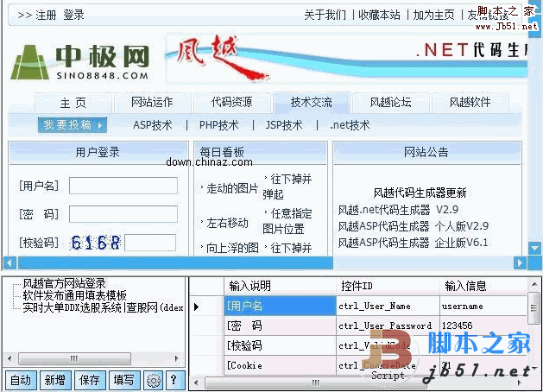Select the [密 码 grid cell

pyautogui.click(x=281, y=326)
